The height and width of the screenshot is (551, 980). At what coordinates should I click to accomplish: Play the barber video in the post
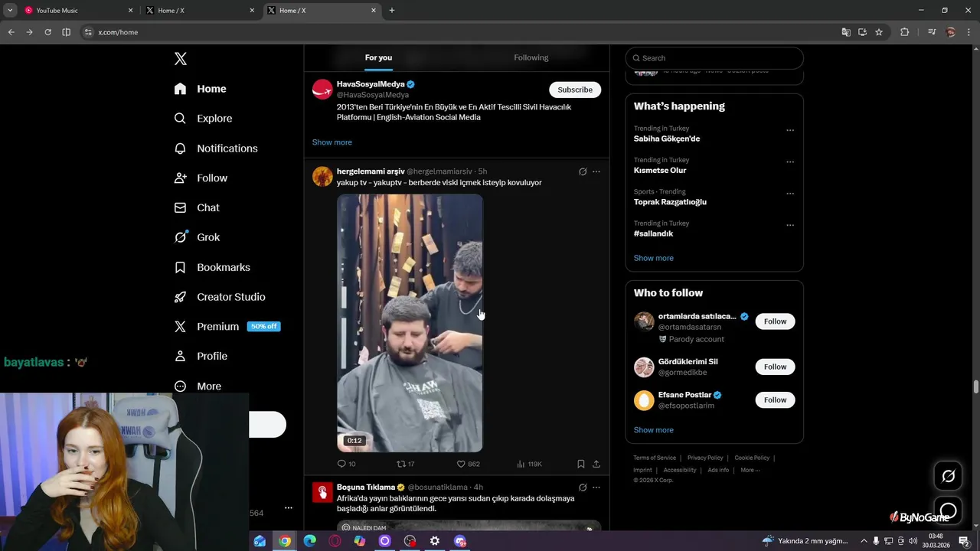pyautogui.click(x=410, y=323)
